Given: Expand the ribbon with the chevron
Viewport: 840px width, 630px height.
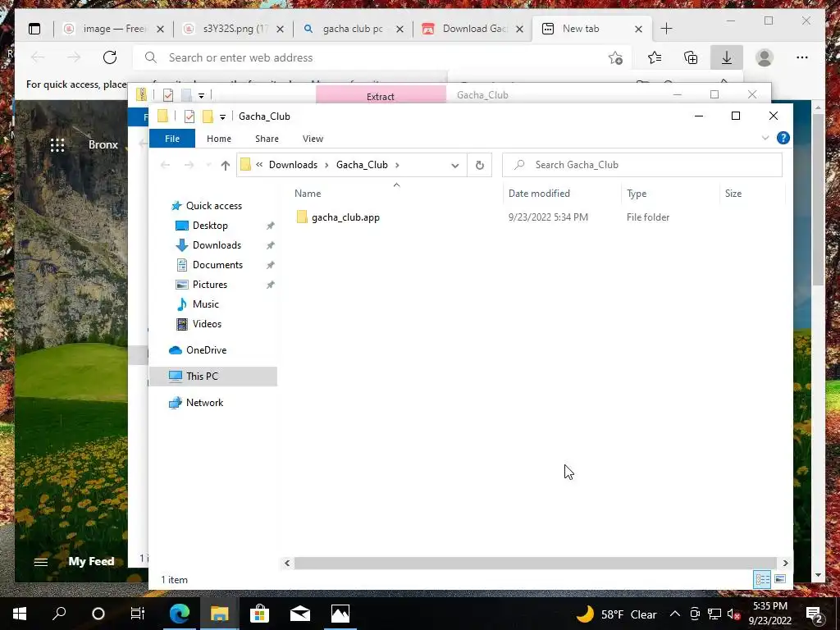Looking at the screenshot, I should coord(765,138).
